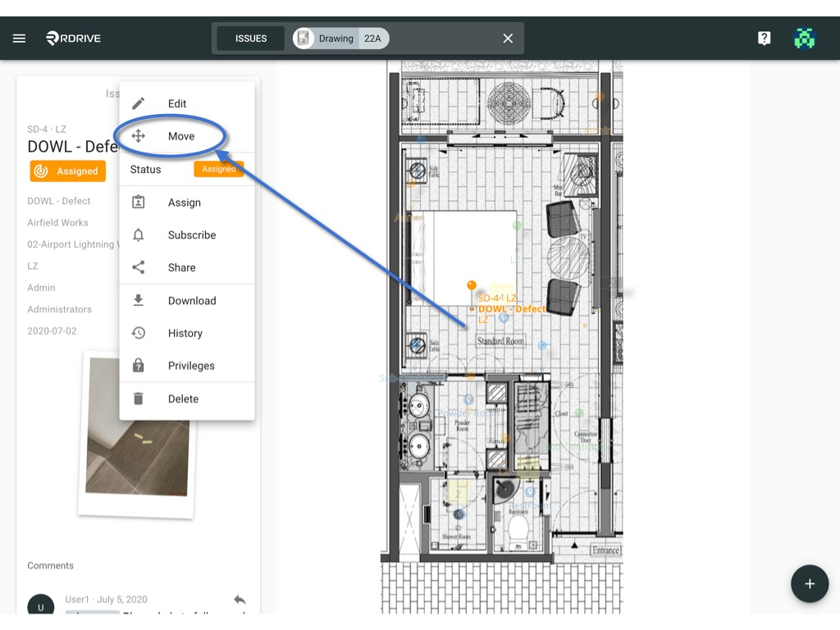This screenshot has width=840, height=630.
Task: Click the reply arrow on User1 comment
Action: (x=240, y=600)
